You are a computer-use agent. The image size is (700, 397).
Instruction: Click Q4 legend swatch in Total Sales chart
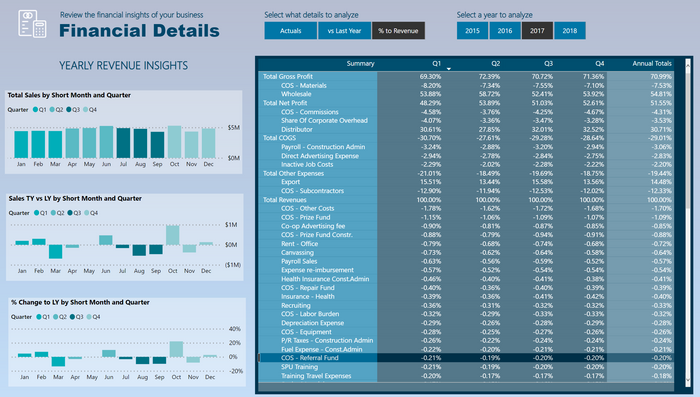[85, 109]
